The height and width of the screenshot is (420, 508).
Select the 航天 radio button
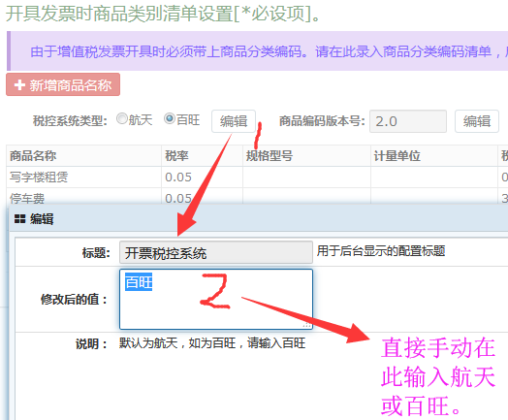(x=122, y=118)
